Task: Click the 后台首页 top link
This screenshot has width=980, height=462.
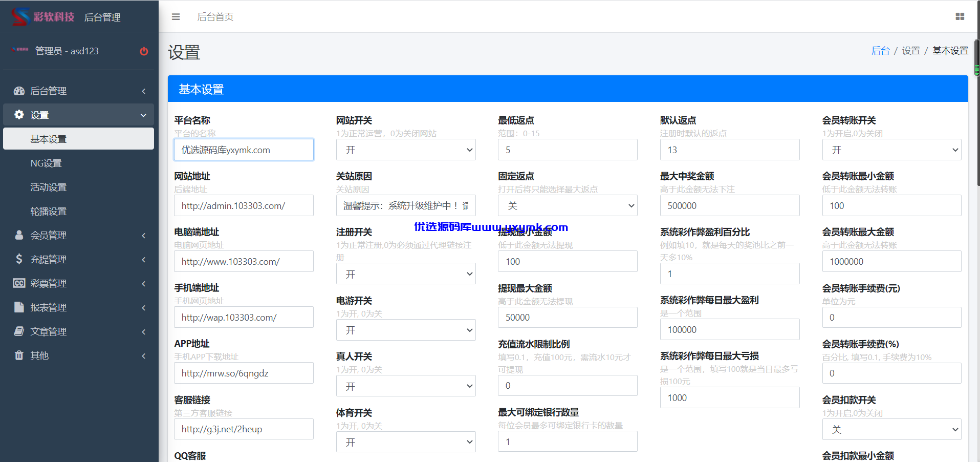Action: pos(215,17)
